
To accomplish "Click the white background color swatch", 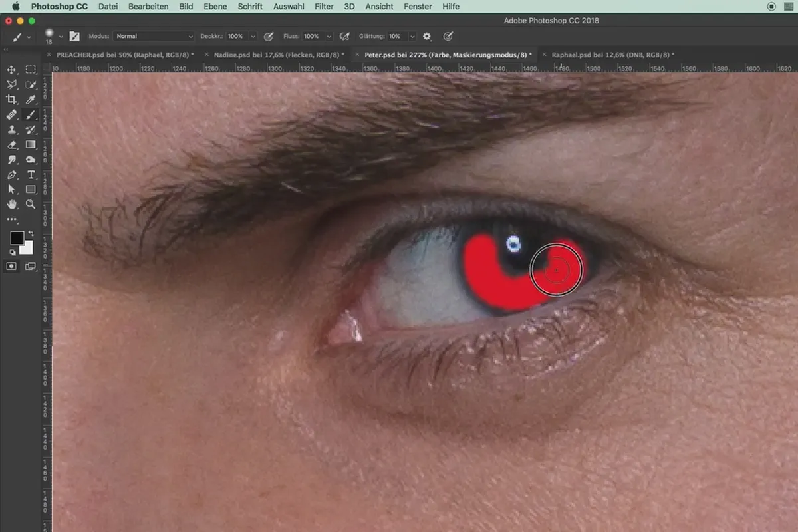I will tap(27, 248).
